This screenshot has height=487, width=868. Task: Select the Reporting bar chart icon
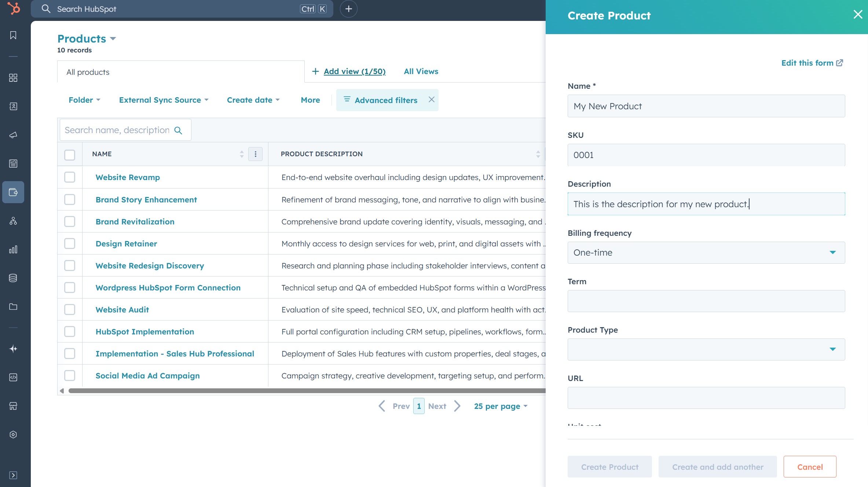(13, 250)
